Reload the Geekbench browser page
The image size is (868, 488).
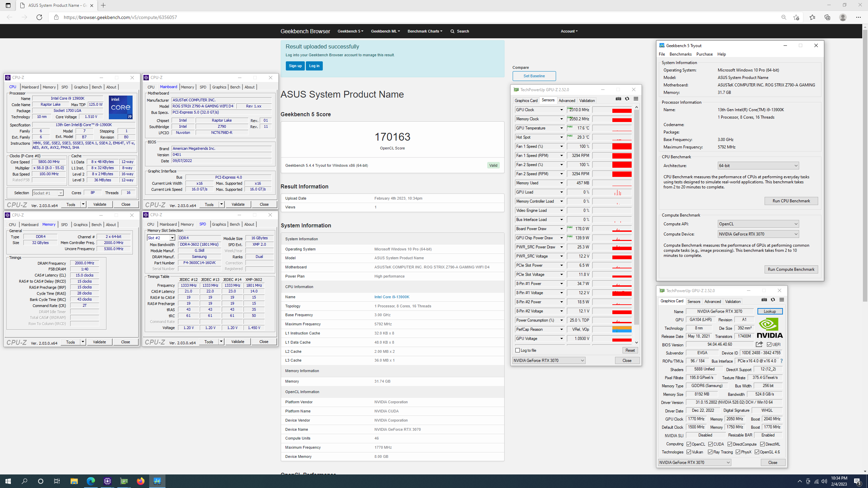coord(39,17)
